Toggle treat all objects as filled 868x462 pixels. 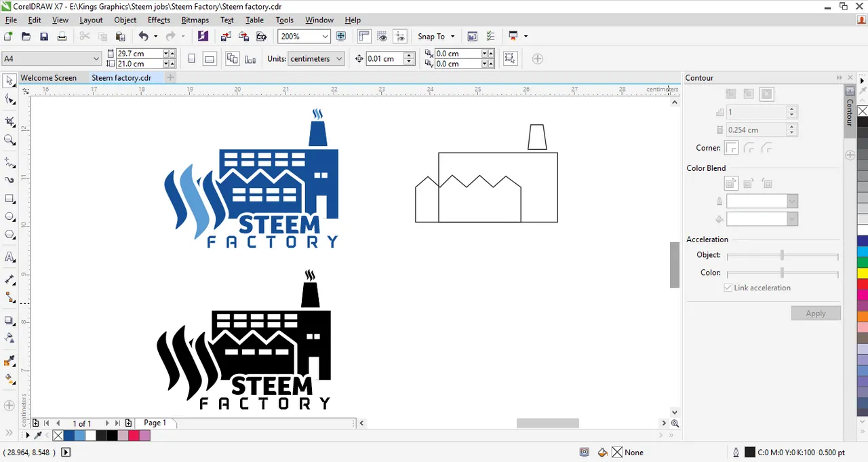[511, 59]
